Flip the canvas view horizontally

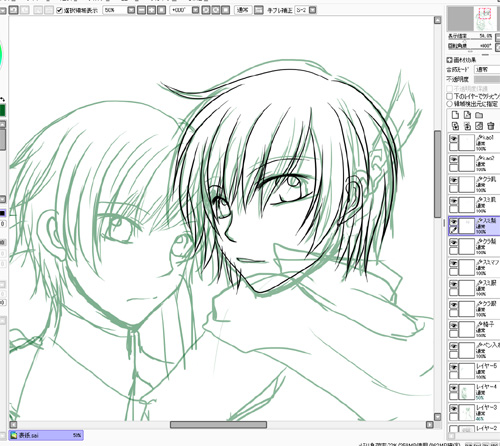[258, 10]
